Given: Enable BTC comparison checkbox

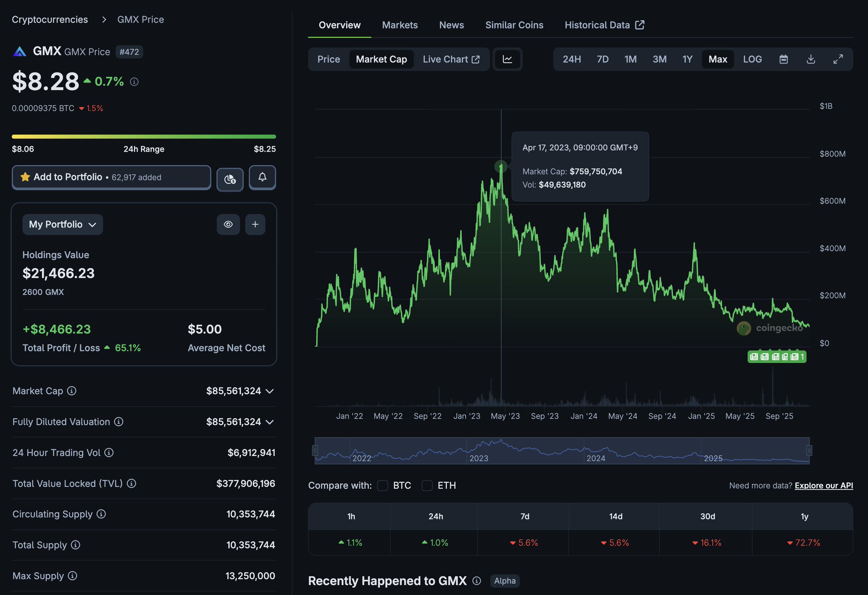Looking at the screenshot, I should point(383,485).
